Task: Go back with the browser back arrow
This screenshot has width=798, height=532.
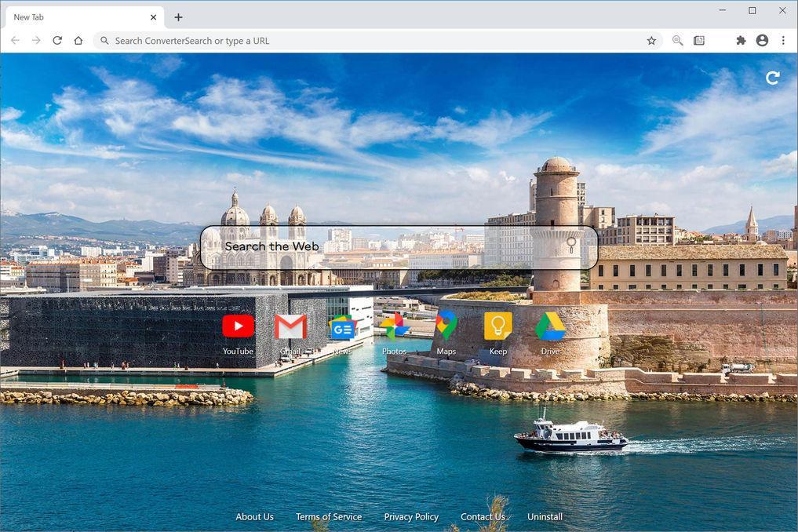Action: [x=15, y=40]
